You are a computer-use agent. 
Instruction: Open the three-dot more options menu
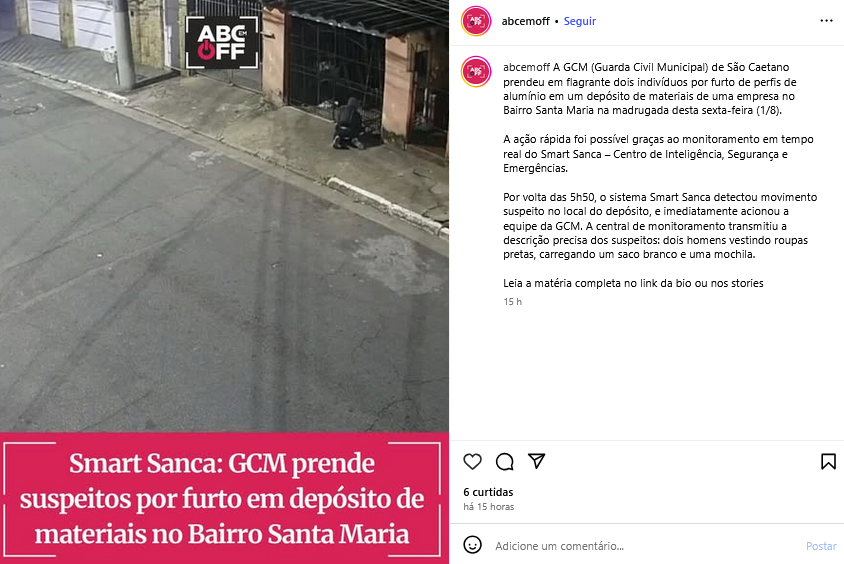(826, 20)
